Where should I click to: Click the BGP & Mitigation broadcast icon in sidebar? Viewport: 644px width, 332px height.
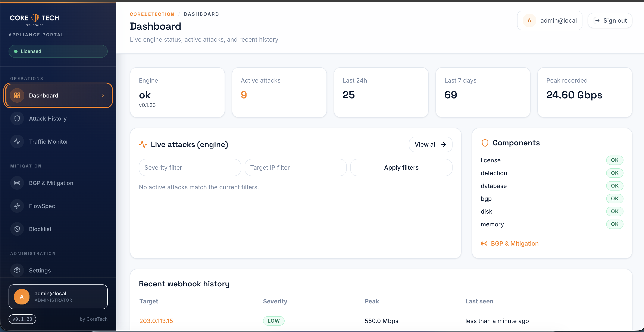17,183
